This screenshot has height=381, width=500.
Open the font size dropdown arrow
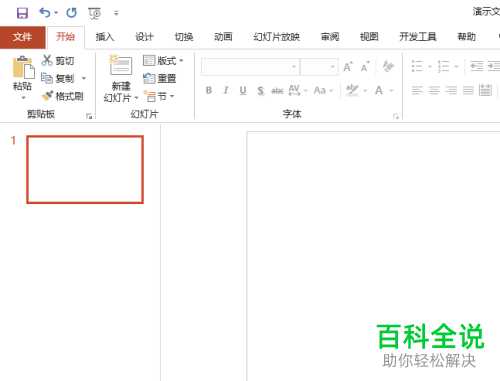click(x=333, y=67)
